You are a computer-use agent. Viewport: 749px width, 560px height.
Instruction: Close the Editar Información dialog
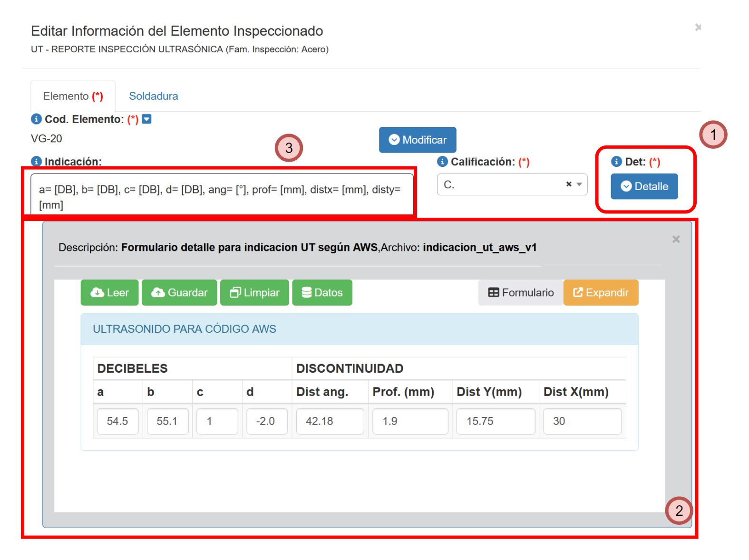(698, 28)
